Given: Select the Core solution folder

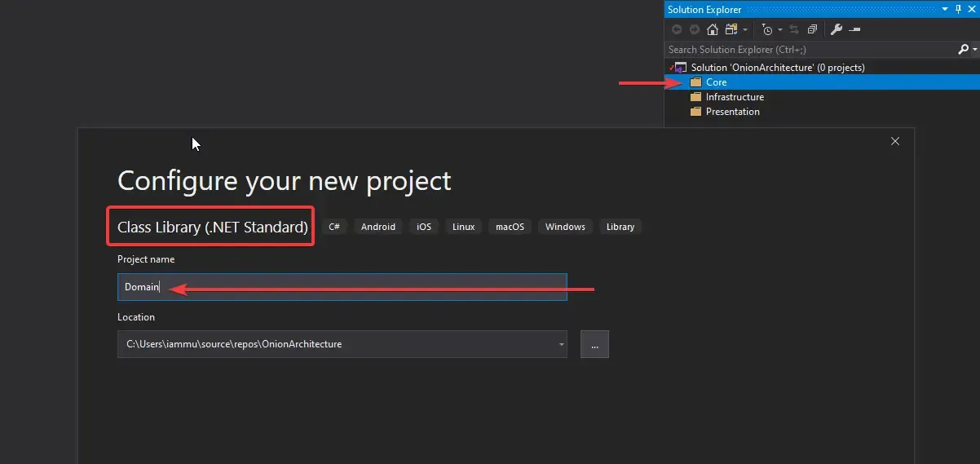Looking at the screenshot, I should [822, 82].
